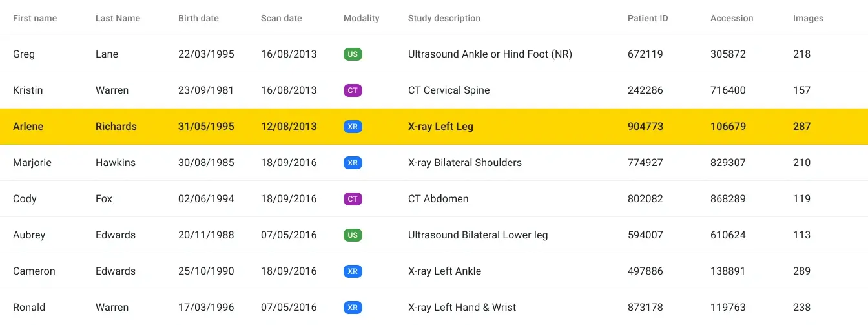Click the CT badge in Kristin Warren's row

pyautogui.click(x=353, y=90)
